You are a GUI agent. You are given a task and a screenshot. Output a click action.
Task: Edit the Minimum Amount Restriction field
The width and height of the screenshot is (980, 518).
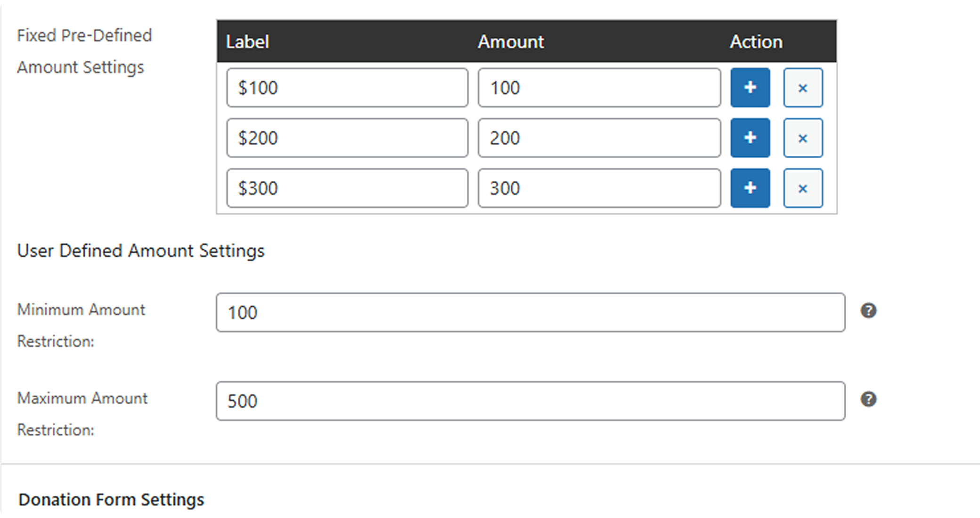coord(531,313)
